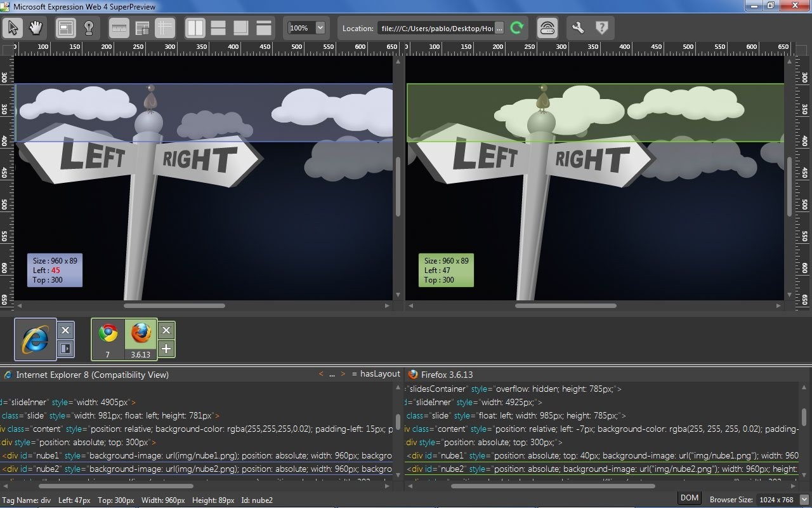The height and width of the screenshot is (508, 812).
Task: Switch to single pane layout
Action: point(264,28)
